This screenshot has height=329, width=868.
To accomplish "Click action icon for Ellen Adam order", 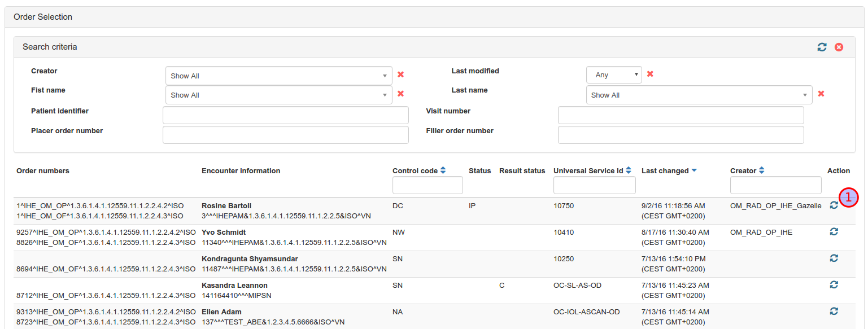I will [x=834, y=311].
